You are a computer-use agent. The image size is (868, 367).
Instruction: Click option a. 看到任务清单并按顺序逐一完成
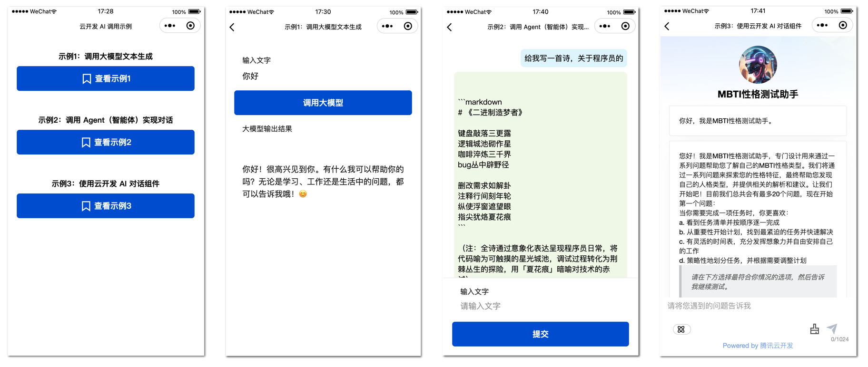click(x=730, y=222)
